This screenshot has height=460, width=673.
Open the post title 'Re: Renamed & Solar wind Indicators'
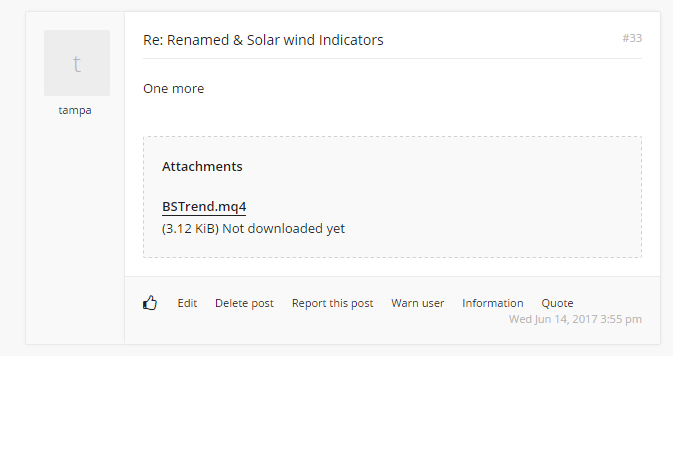point(263,40)
